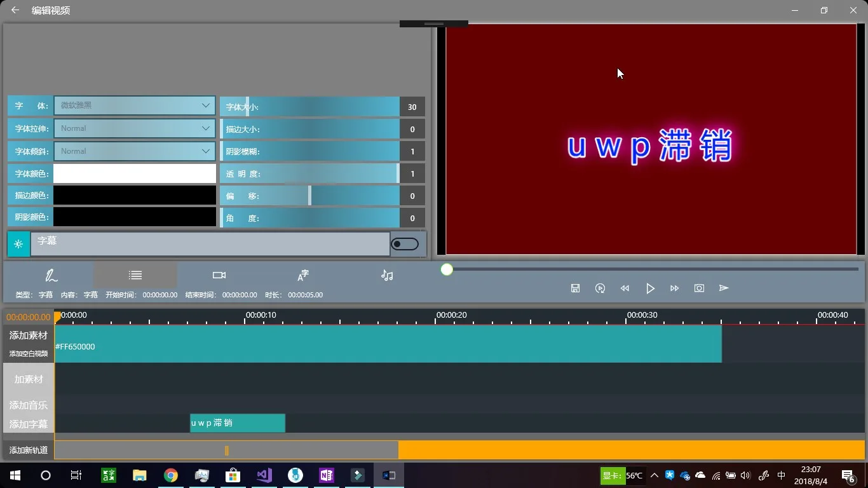This screenshot has width=868, height=488.
Task: Click the 'uwp滞销' text in the preview
Action: point(650,145)
